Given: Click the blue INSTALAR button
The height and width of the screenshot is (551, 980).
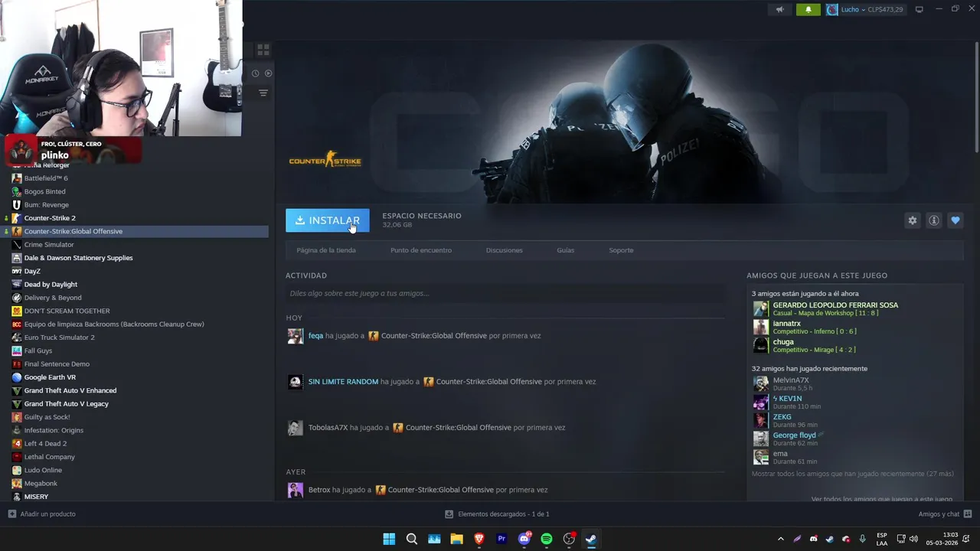Looking at the screenshot, I should [x=328, y=220].
